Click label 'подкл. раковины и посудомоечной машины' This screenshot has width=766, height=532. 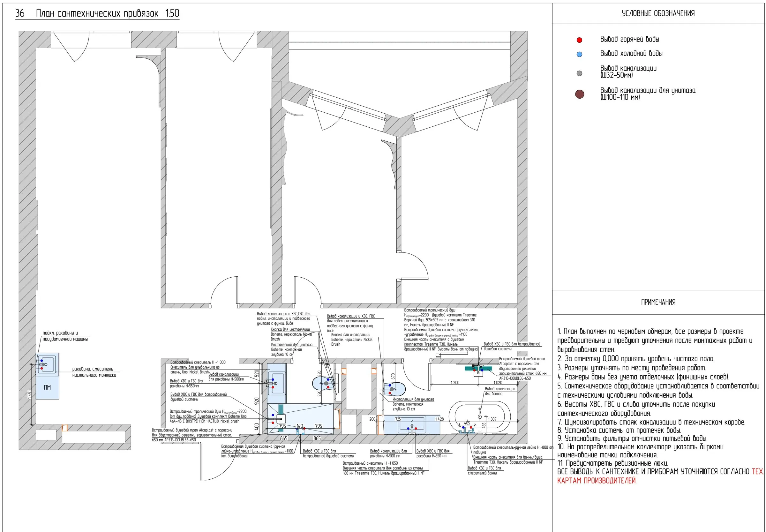[65, 336]
